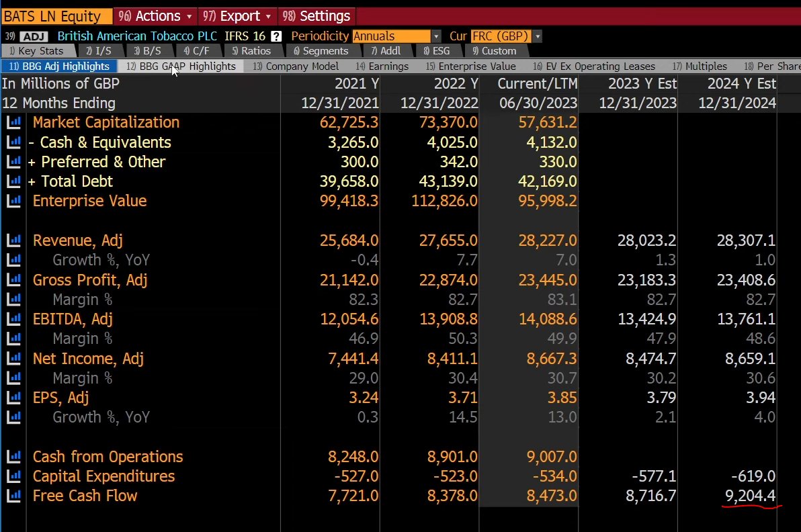Screen dimensions: 801x532
Task: Select the EV Ex Operating Leases sub-tab
Action: (594, 66)
